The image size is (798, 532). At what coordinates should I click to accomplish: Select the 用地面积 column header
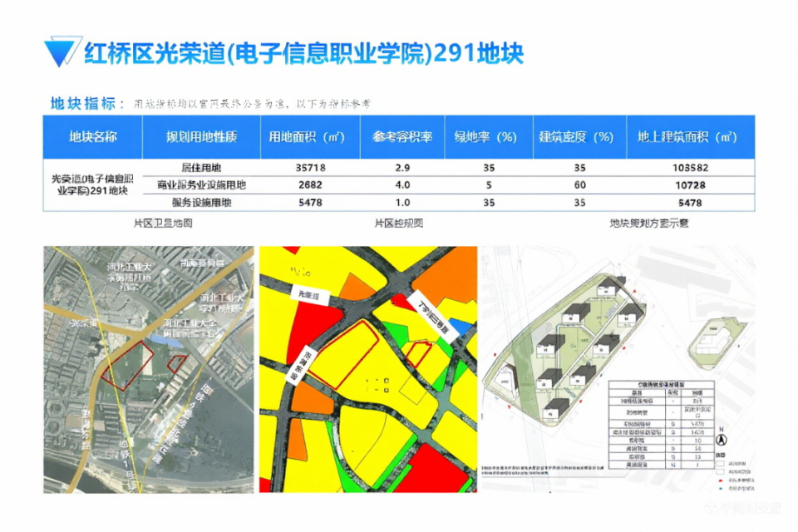pos(310,137)
